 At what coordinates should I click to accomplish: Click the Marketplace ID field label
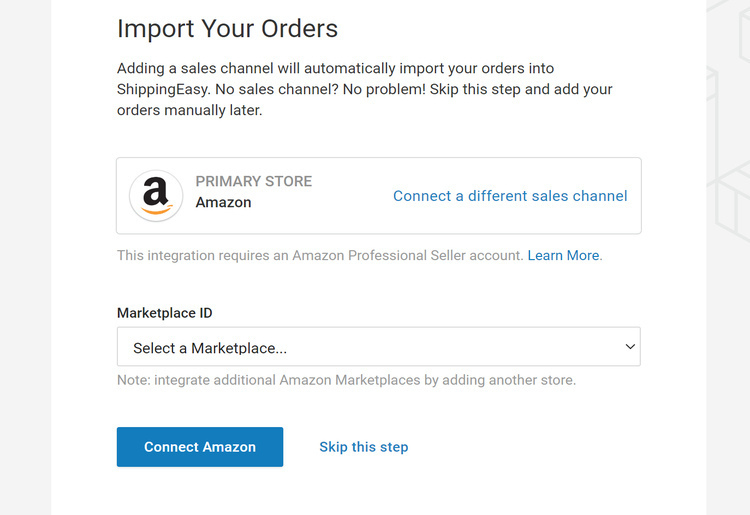165,313
